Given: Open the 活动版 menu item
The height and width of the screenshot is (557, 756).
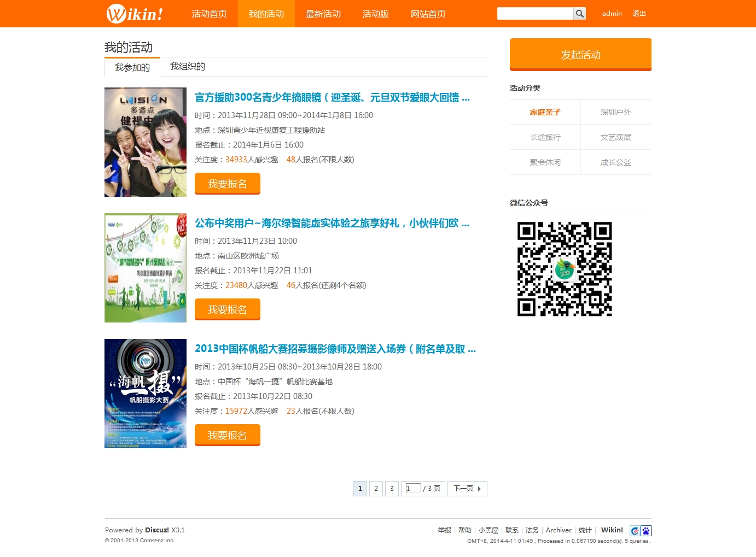Looking at the screenshot, I should coord(375,14).
